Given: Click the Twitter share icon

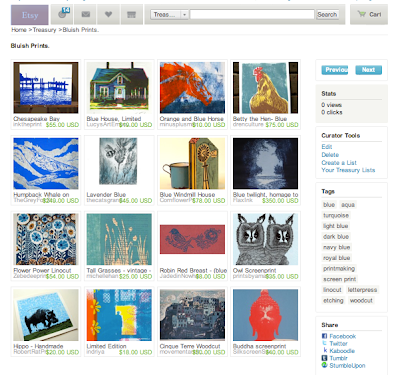Looking at the screenshot, I should (324, 343).
